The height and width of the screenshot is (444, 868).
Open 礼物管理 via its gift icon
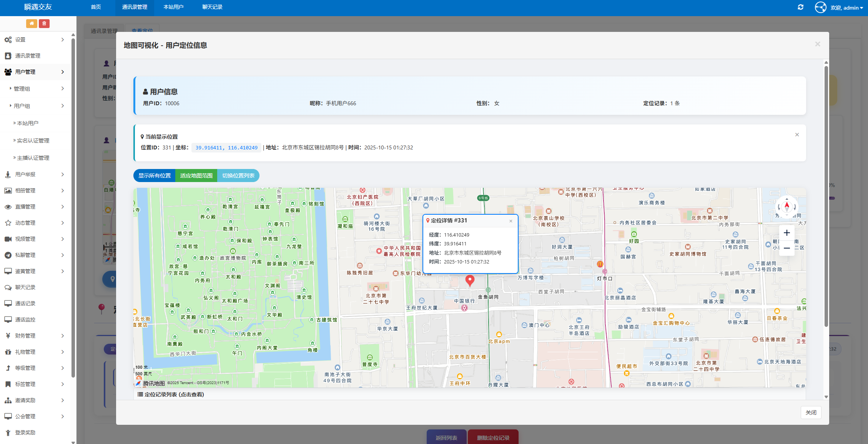coord(8,351)
